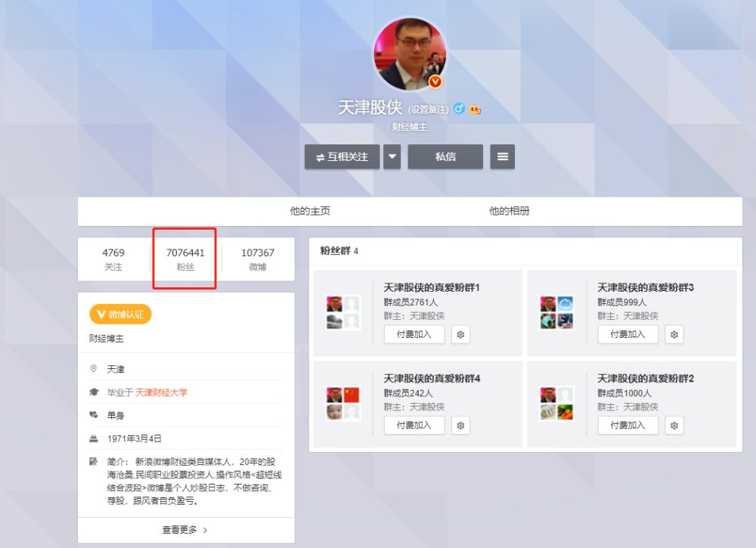Click the male gender icon beside the name
The width and height of the screenshot is (756, 548).
point(459,108)
